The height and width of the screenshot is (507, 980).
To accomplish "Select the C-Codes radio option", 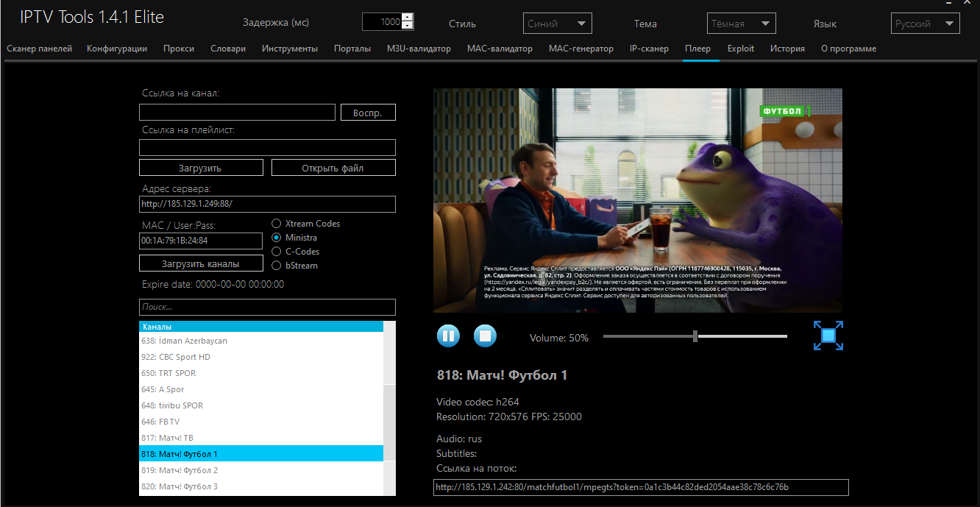I will tap(295, 252).
